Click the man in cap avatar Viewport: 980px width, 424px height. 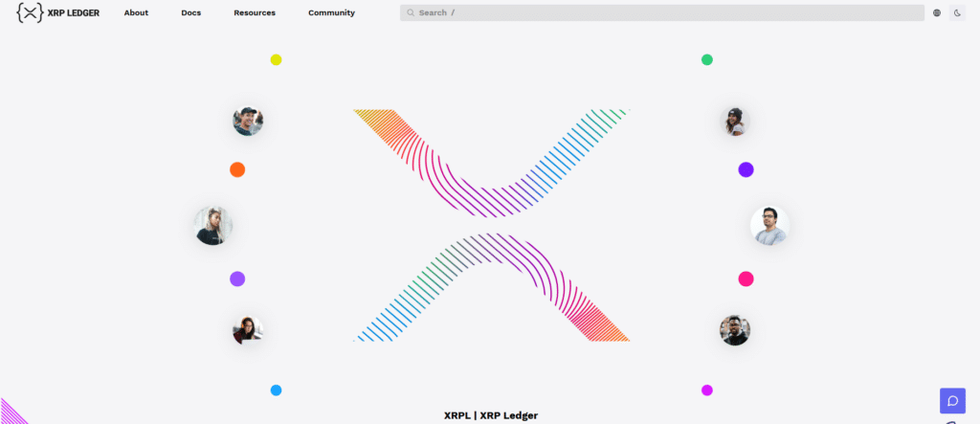coord(248,122)
